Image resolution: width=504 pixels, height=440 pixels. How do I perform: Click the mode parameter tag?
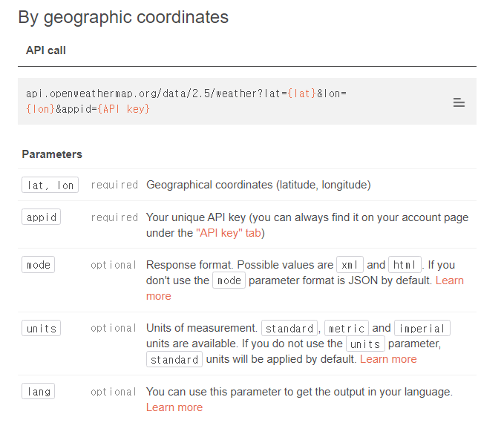[38, 265]
